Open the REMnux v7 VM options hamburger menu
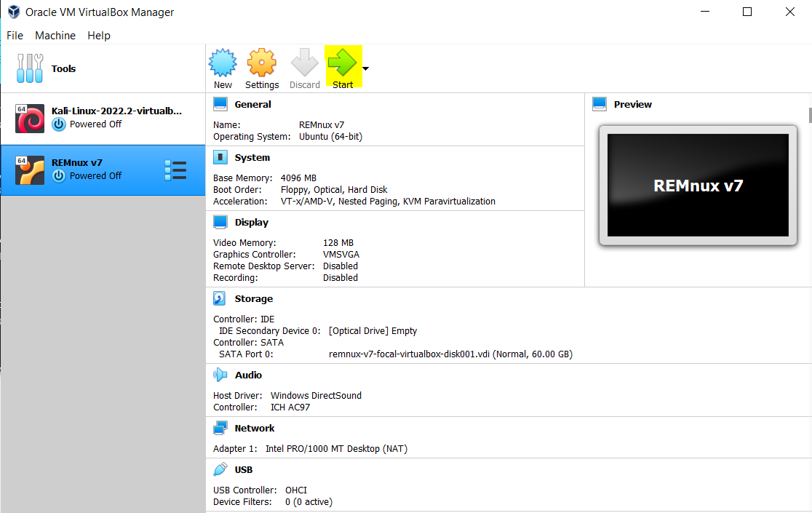This screenshot has width=812, height=513. (x=175, y=170)
